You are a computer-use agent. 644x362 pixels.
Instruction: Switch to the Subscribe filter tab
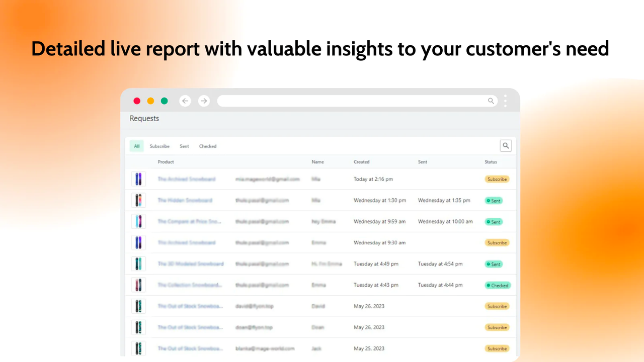[159, 146]
